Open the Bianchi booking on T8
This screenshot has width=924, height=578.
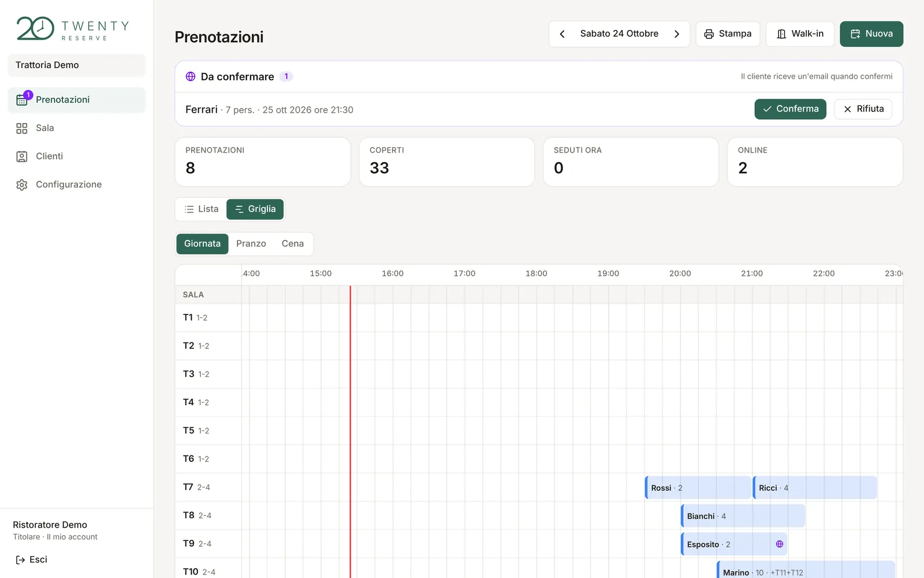(743, 516)
